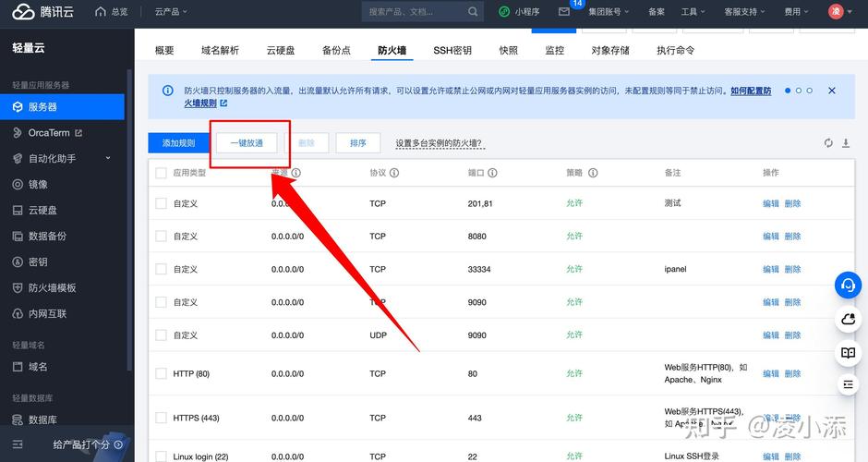868x462 pixels.
Task: Open the floating documentation book icon
Action: click(848, 352)
